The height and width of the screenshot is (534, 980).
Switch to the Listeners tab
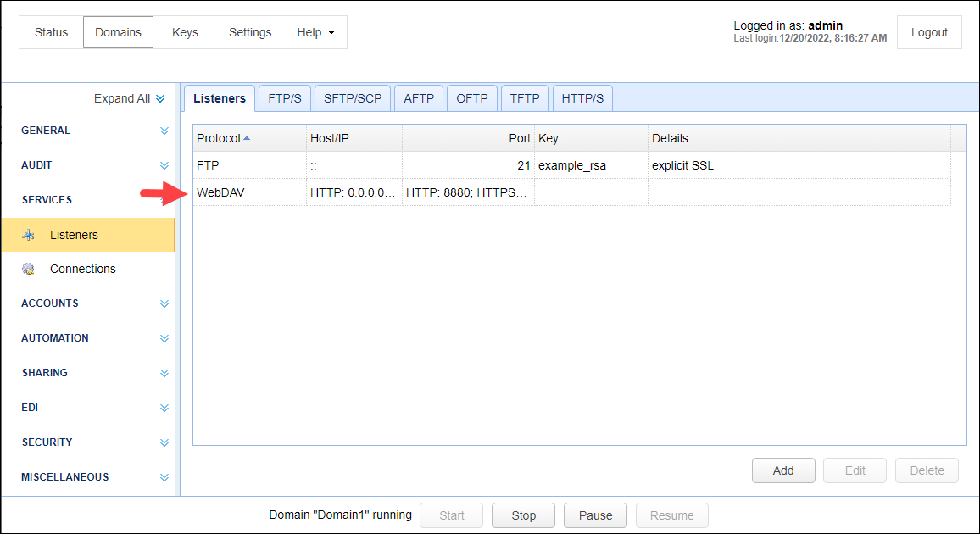pos(220,98)
